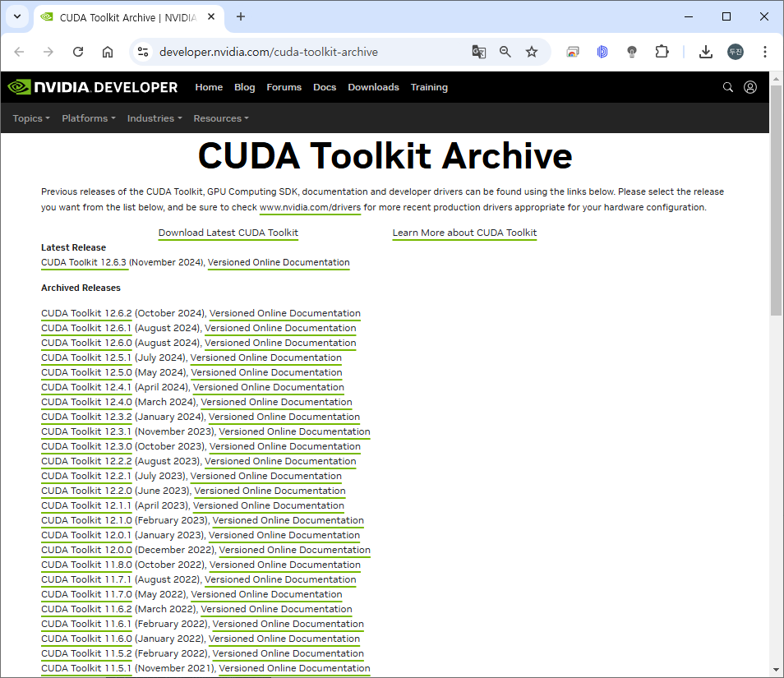Reload the current page
Screen dimensions: 784x678
coord(78,52)
